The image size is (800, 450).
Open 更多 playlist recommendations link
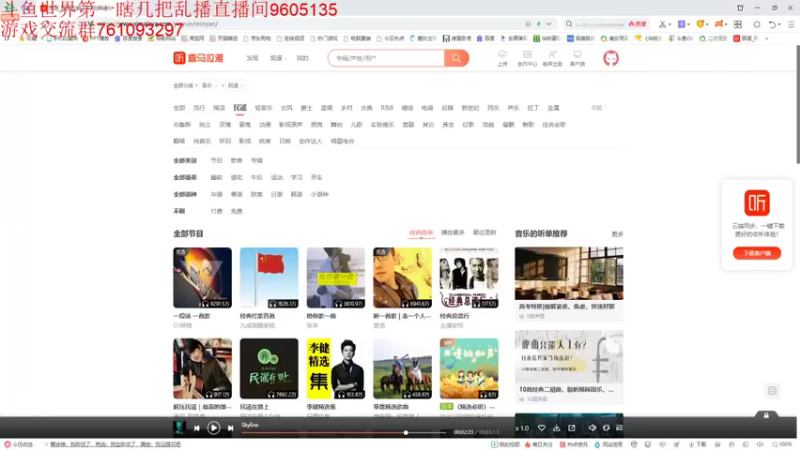coord(617,234)
